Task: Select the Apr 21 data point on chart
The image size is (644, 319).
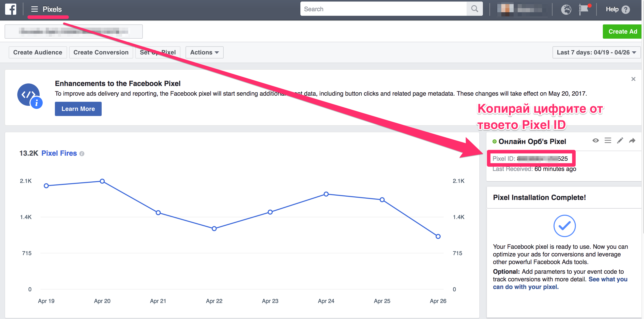Action: 158,213
